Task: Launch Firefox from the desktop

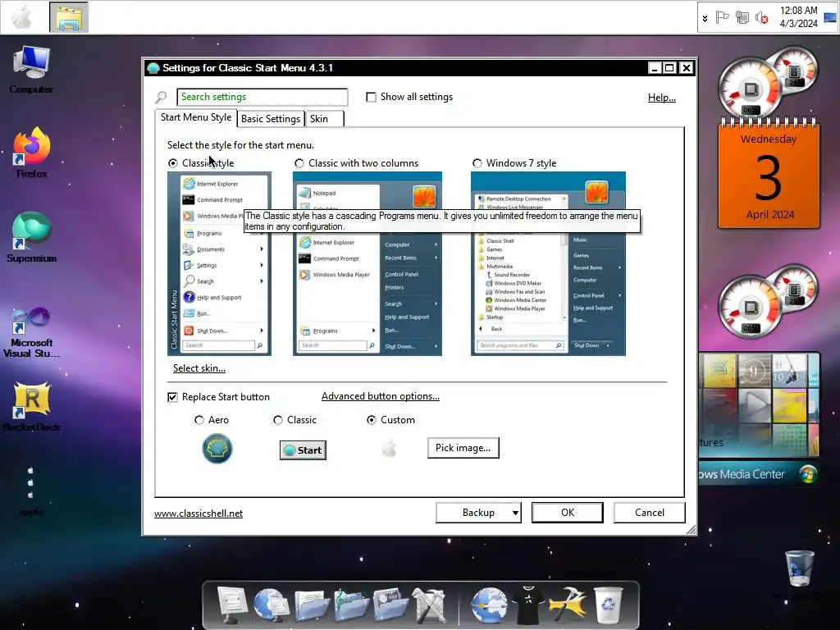Action: tap(31, 153)
